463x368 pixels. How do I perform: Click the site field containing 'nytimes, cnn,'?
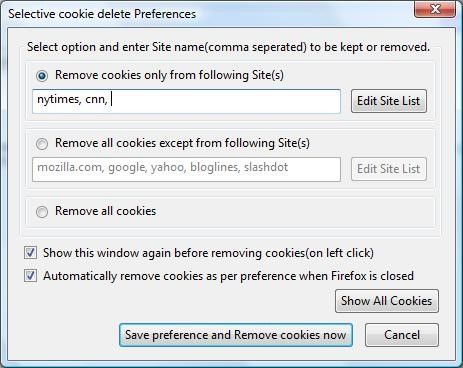click(186, 101)
